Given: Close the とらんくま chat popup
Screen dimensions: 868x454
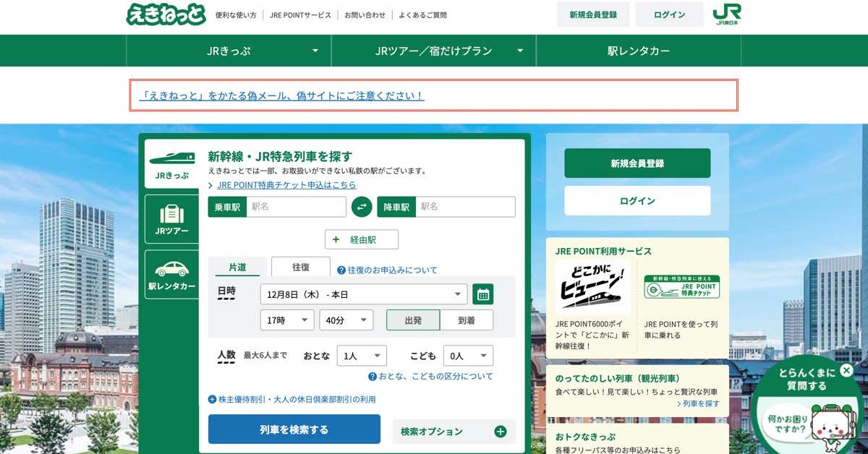Looking at the screenshot, I should click(x=847, y=371).
